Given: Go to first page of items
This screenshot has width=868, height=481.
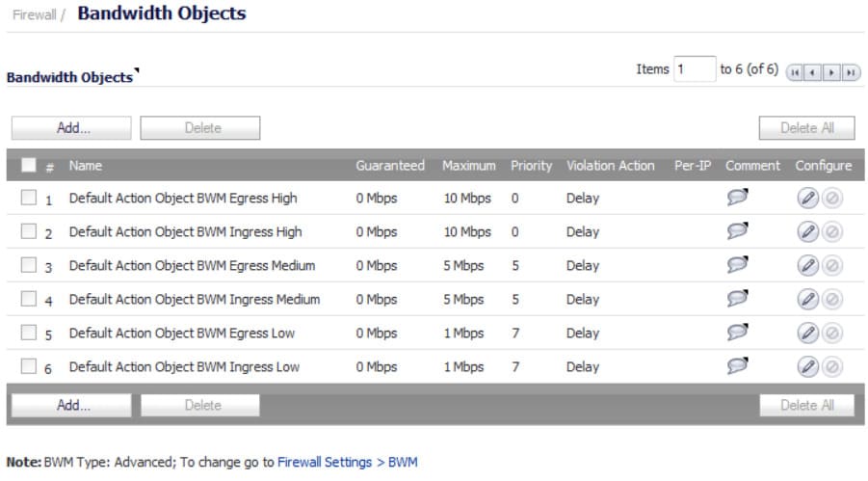Looking at the screenshot, I should 795,72.
